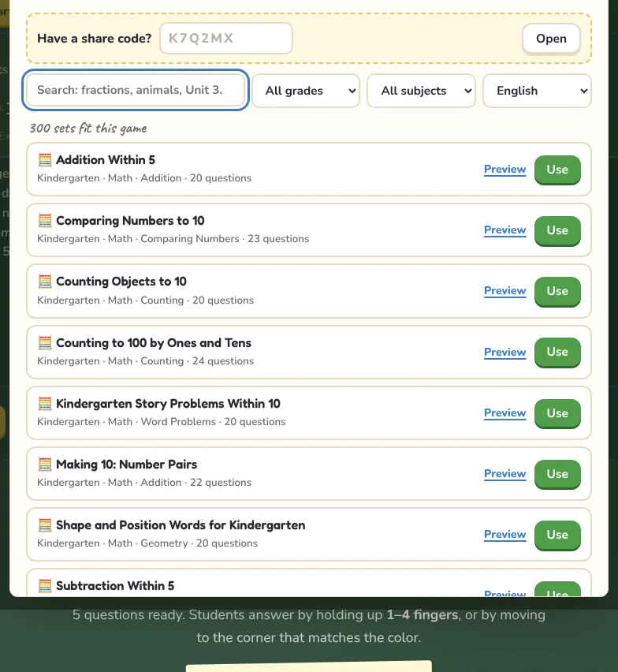Viewport: 618px width, 672px height.
Task: Click the '300 sets fit this game' text
Action: point(87,128)
